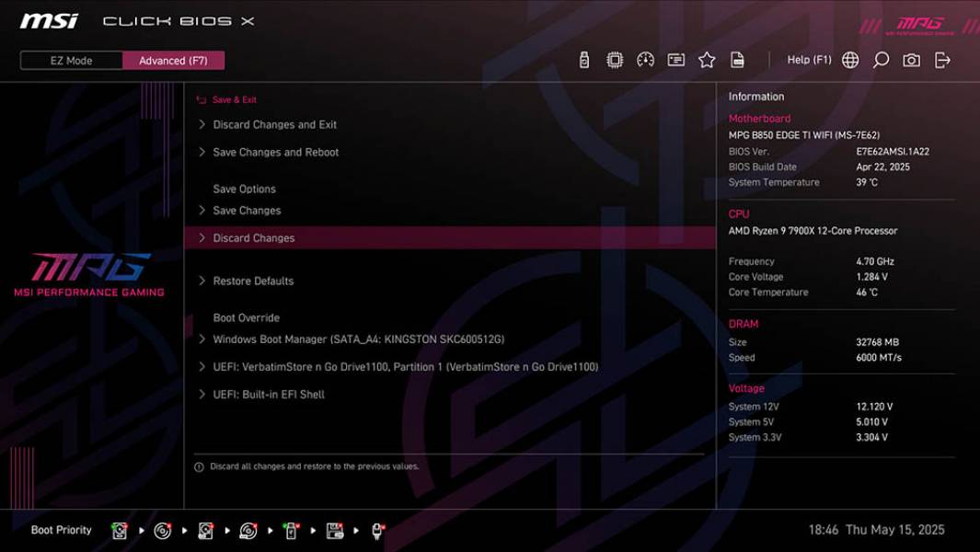Click hint text about discarding all changes

315,466
